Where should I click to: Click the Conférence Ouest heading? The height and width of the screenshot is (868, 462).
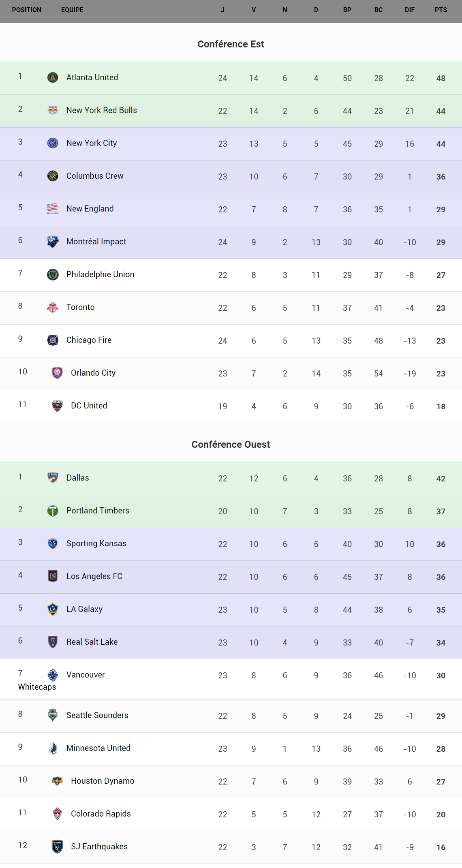coord(231,445)
